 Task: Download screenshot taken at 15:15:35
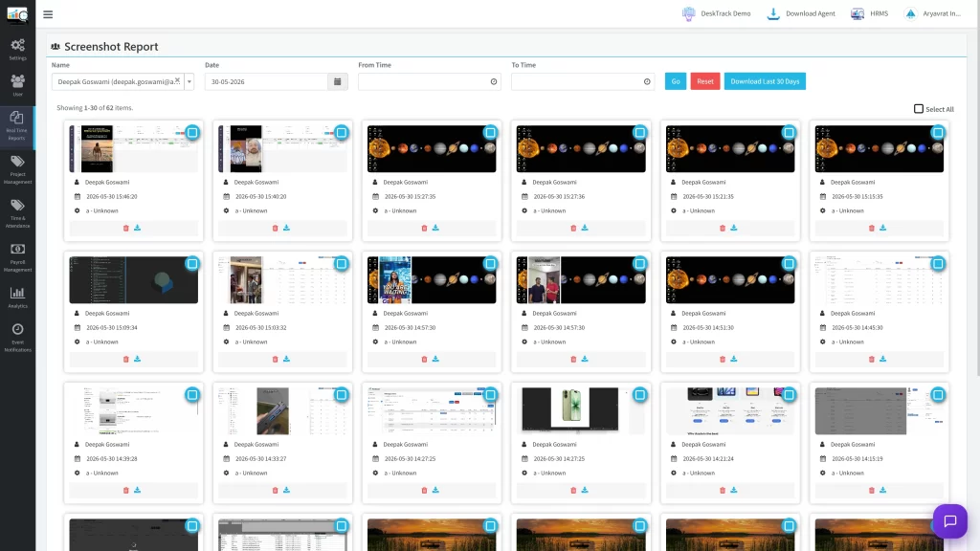pos(883,228)
